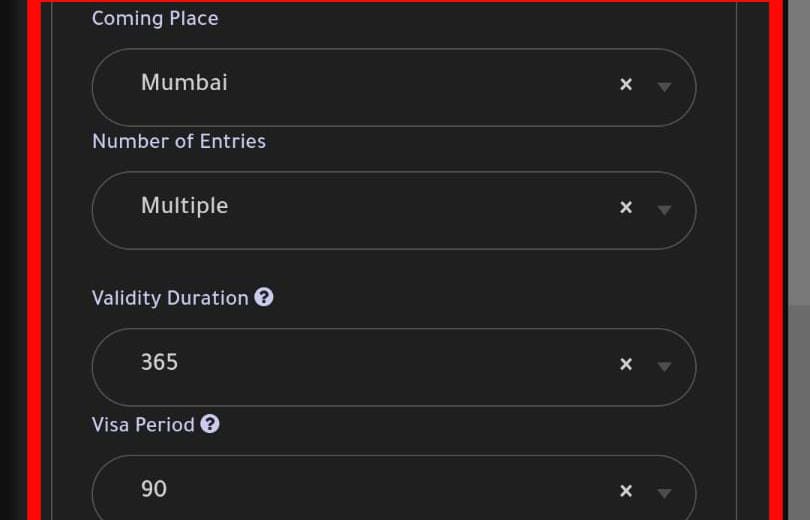Clear the Mumbai selection in Coming Place

(x=626, y=84)
